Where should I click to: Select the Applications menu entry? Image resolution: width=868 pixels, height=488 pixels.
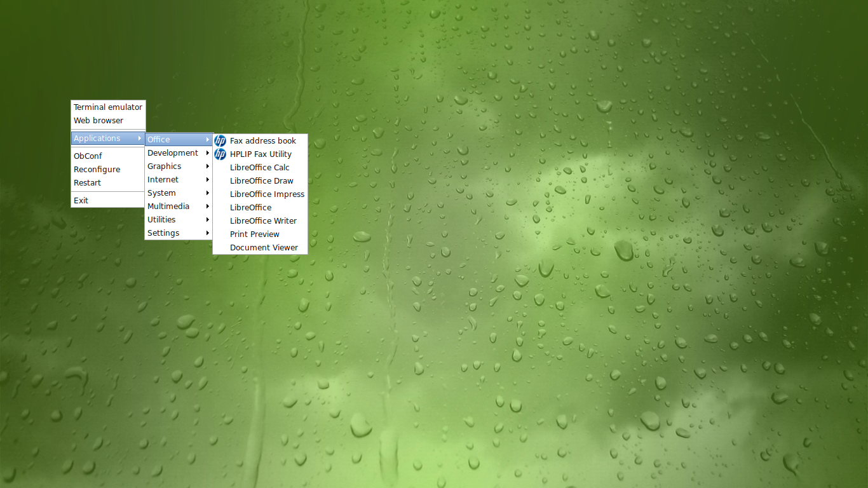pos(108,139)
